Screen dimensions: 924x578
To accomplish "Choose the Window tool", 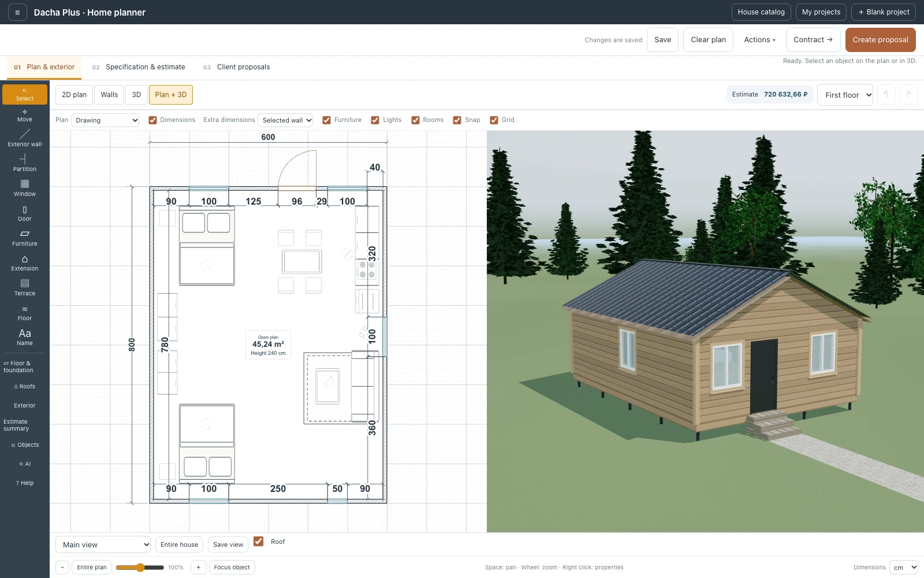I will coord(25,188).
